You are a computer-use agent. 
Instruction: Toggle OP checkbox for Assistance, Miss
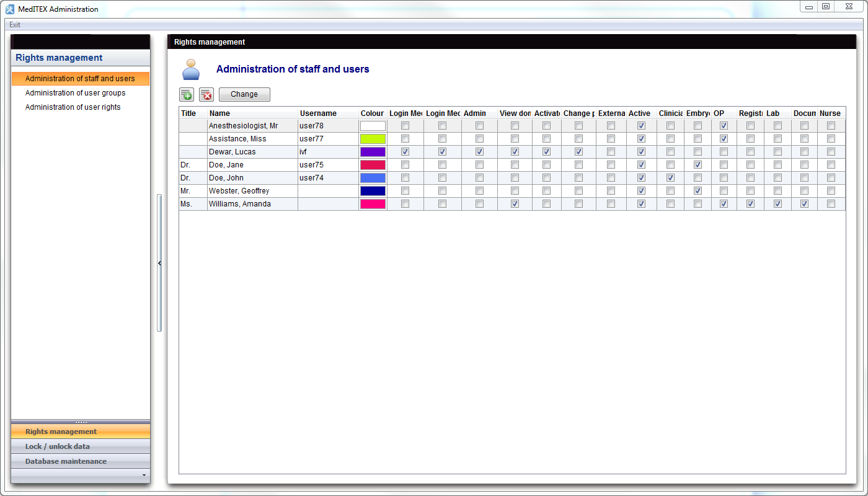coord(724,139)
